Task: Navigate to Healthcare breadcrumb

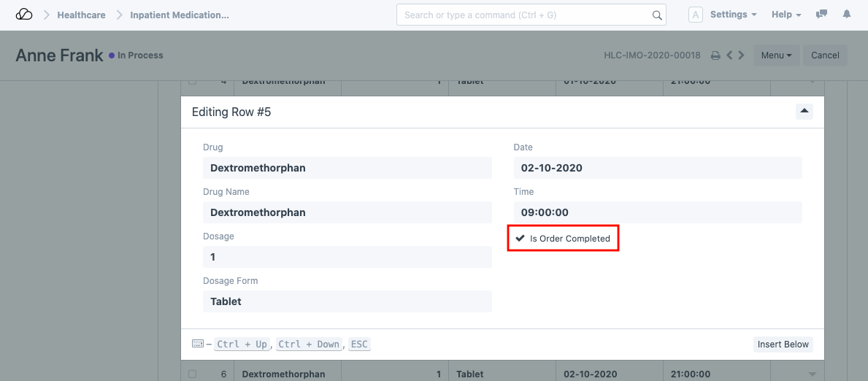Action: 81,15
